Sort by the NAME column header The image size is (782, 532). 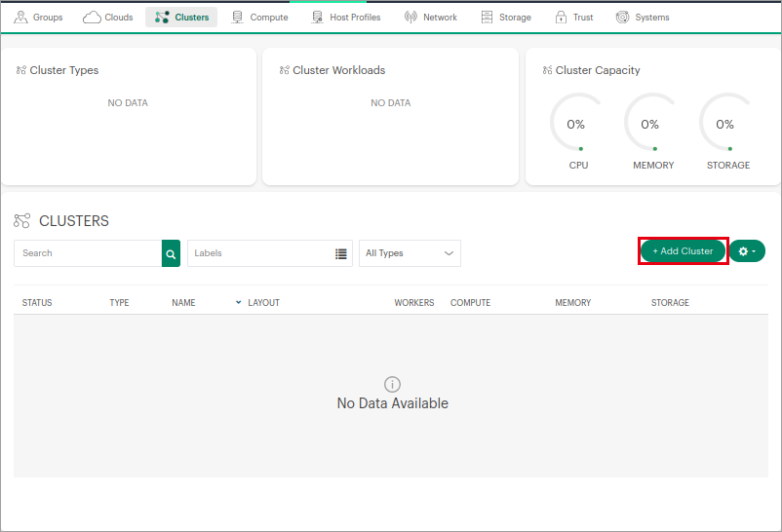[183, 303]
